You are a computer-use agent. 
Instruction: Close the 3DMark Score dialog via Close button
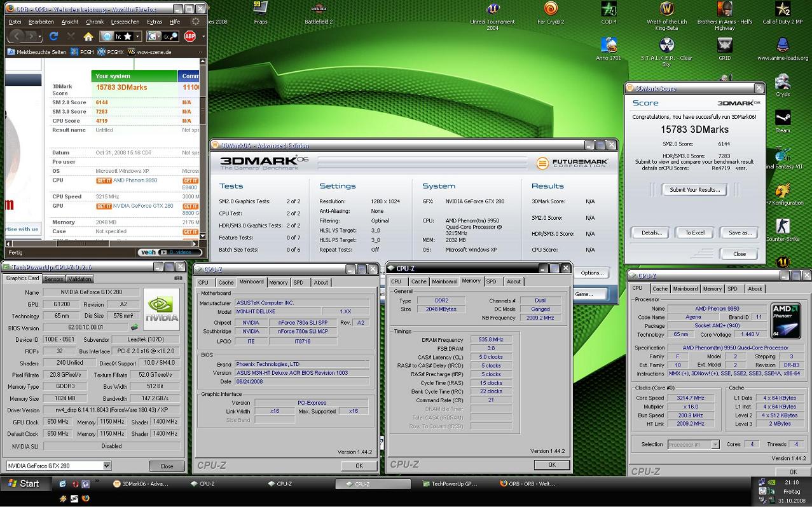tap(740, 253)
